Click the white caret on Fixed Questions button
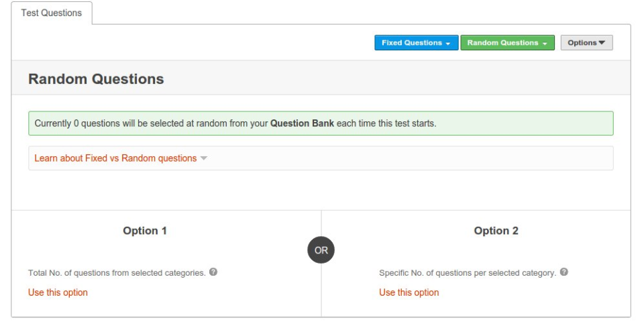The width and height of the screenshot is (644, 328). 447,44
